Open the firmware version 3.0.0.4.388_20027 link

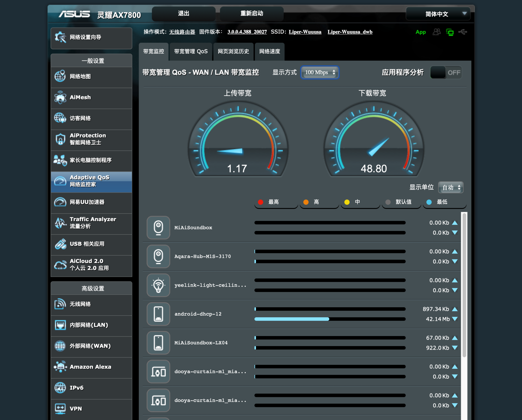click(247, 32)
